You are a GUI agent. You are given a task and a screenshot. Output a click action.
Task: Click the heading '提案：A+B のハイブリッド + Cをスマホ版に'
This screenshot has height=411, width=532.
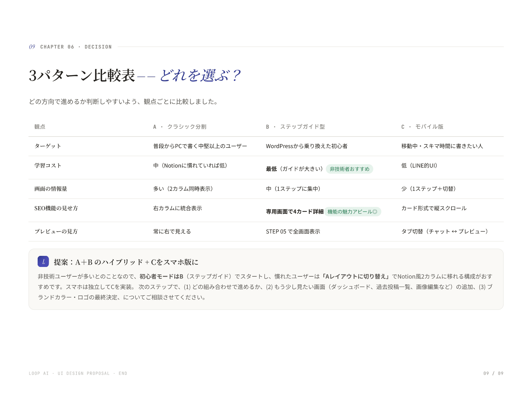[x=126, y=262]
